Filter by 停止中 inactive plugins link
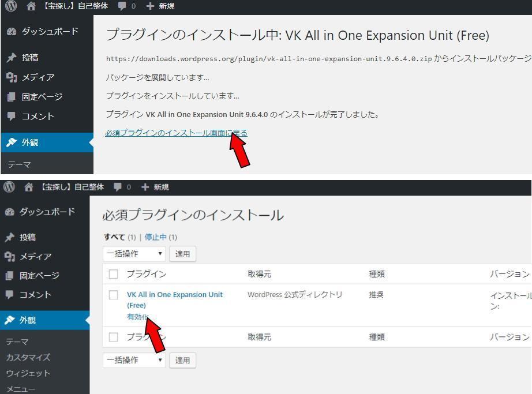Viewport: 532px width, 394px height. (156, 237)
